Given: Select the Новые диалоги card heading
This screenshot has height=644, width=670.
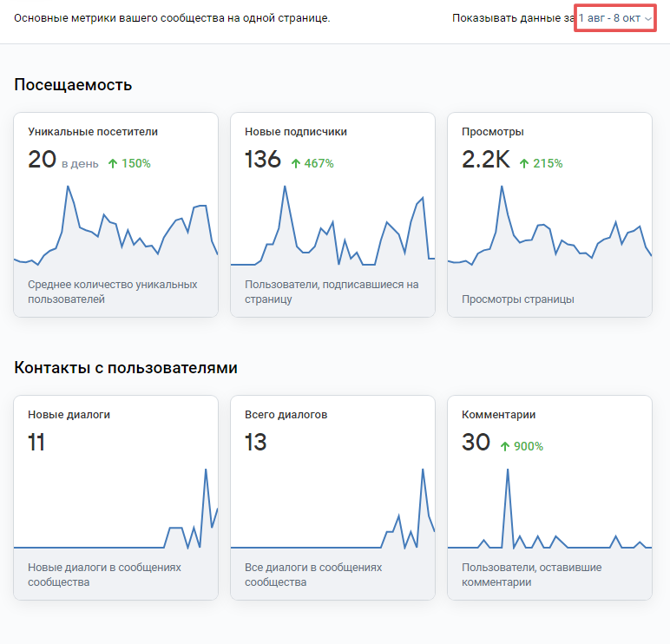Looking at the screenshot, I should (x=69, y=415).
